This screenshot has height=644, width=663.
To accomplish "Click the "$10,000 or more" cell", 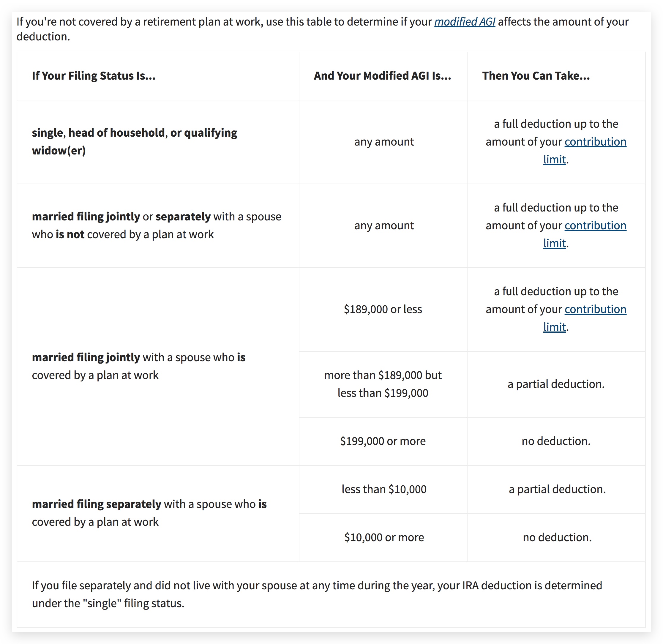I will (384, 537).
